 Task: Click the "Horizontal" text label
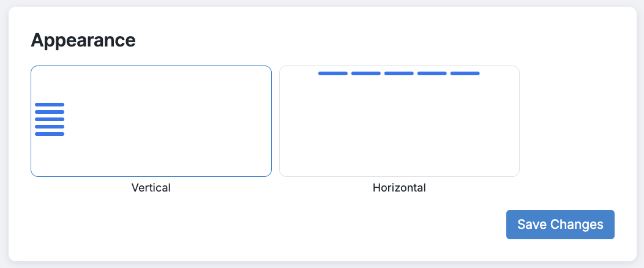click(x=399, y=188)
